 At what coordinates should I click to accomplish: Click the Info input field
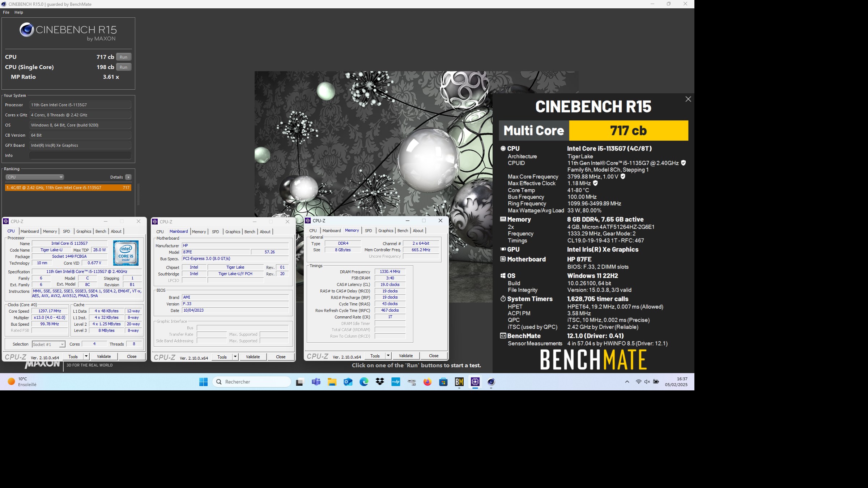coord(80,155)
